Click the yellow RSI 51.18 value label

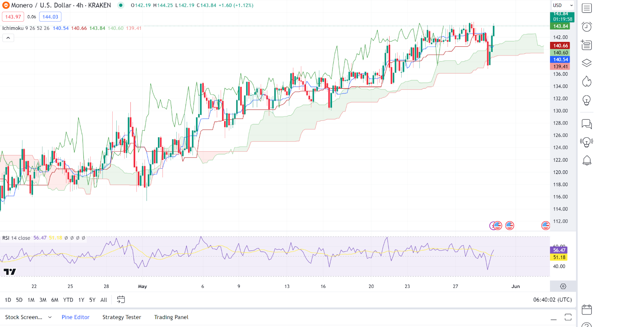pos(559,257)
